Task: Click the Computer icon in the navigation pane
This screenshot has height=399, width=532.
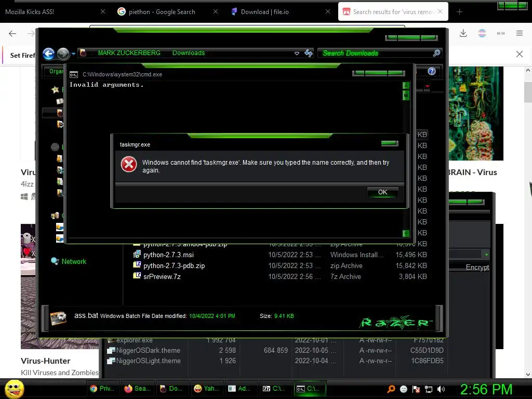Action: 55,216
